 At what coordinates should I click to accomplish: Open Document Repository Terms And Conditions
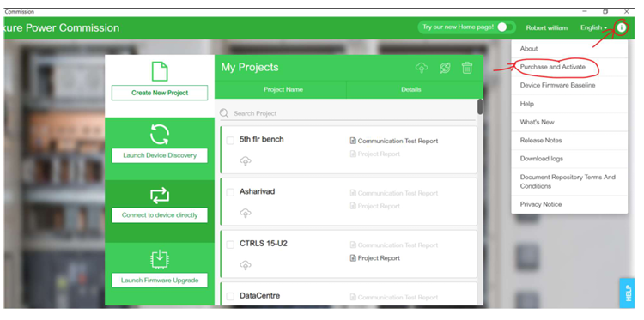tap(569, 181)
